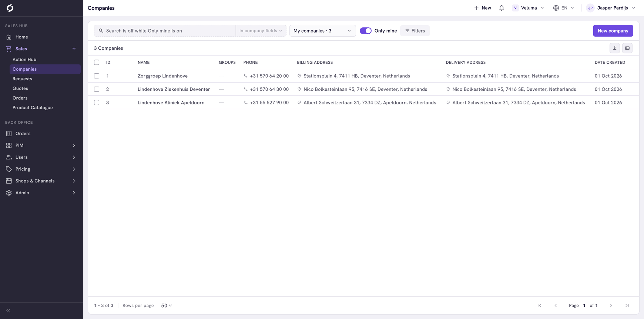Click phone icon for Zorggroep Lindenhove
644x319 pixels.
click(x=245, y=76)
